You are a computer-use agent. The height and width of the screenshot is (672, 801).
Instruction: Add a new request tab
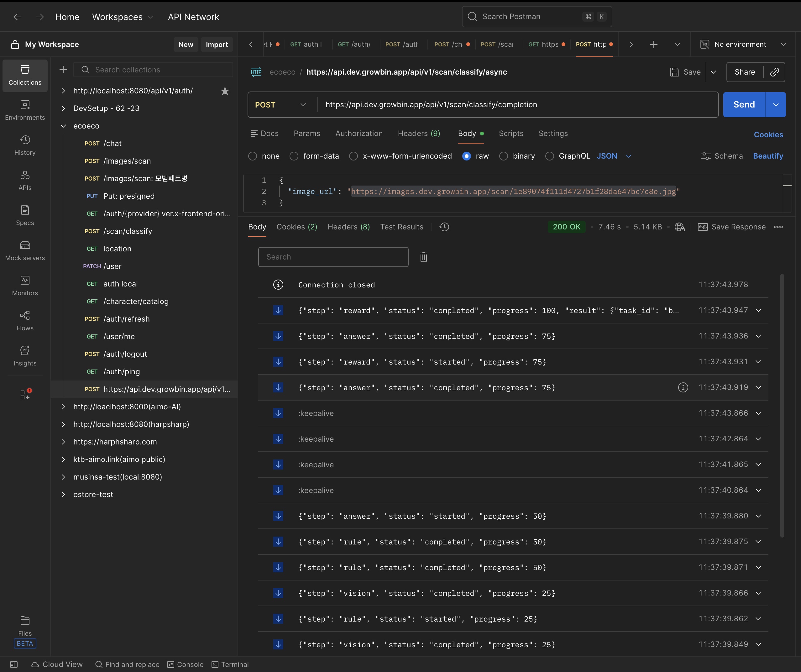(653, 45)
